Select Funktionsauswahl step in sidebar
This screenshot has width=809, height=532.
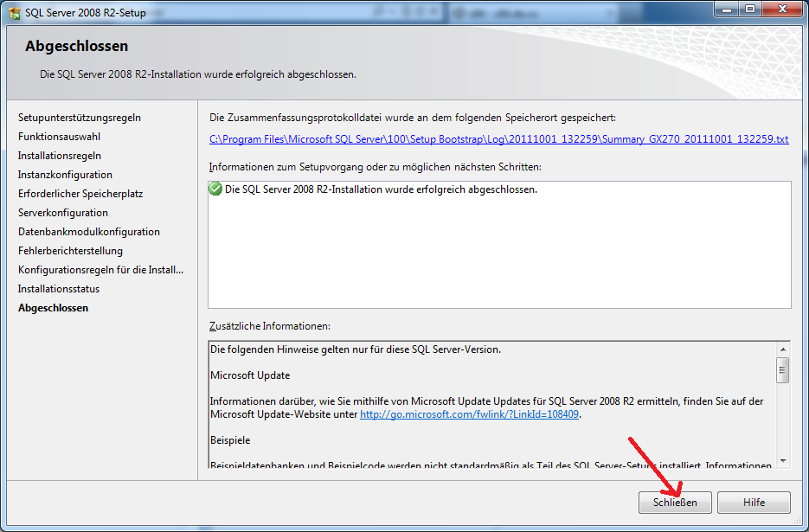(x=60, y=137)
